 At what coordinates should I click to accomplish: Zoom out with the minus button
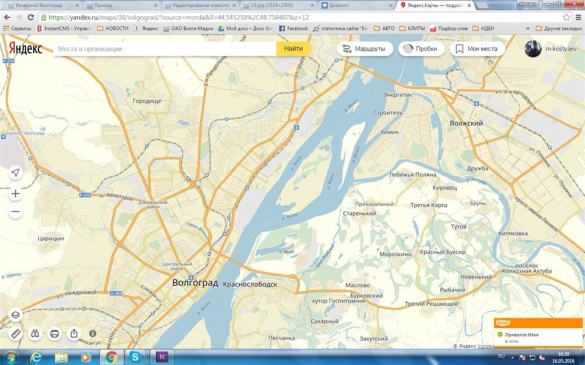coord(15,212)
